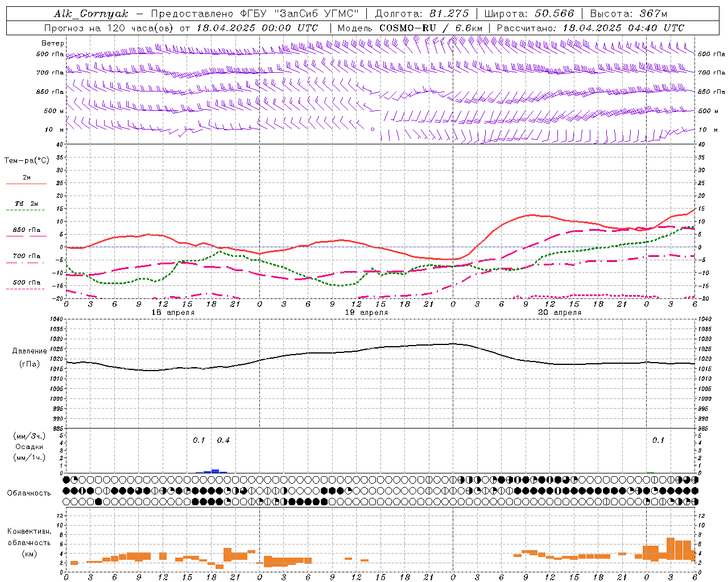Click the 'Облачность' cloud cover label
728x582 pixels.
coord(29,493)
